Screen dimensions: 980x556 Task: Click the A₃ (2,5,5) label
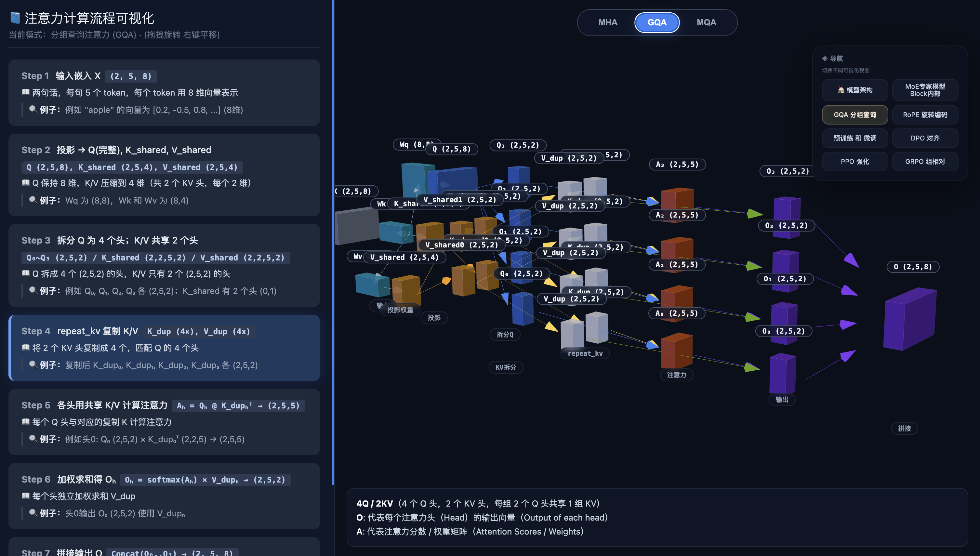click(677, 165)
